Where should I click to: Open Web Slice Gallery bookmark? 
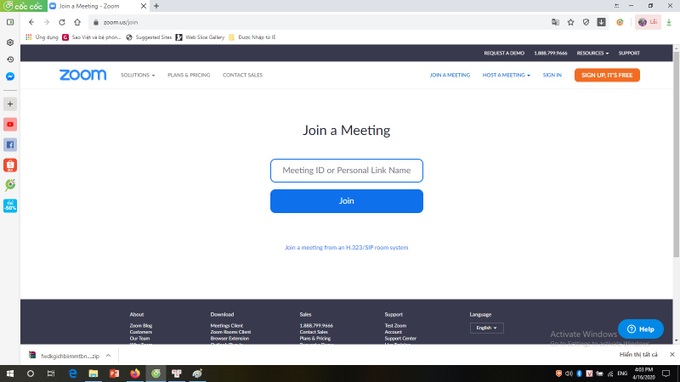pyautogui.click(x=200, y=37)
